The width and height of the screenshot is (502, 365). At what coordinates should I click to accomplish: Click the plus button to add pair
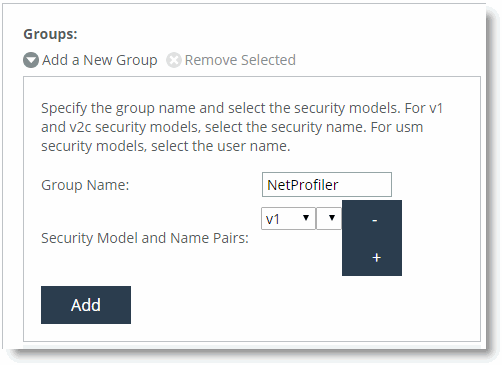coord(376,257)
